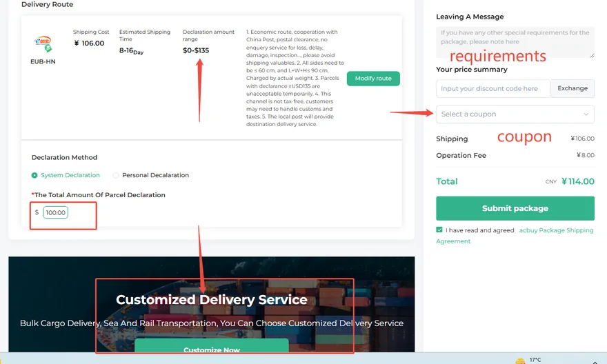Click the Your price summary heading
607x364 pixels.
[472, 69]
